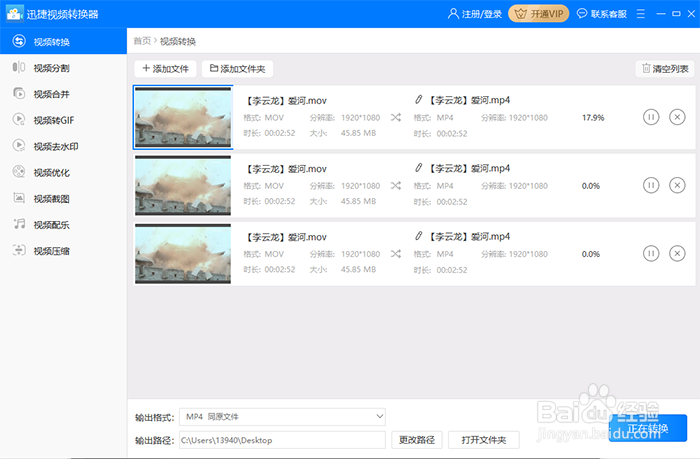This screenshot has height=459, width=700.
Task: Open 视频去水印 tool
Action: pyautogui.click(x=56, y=146)
